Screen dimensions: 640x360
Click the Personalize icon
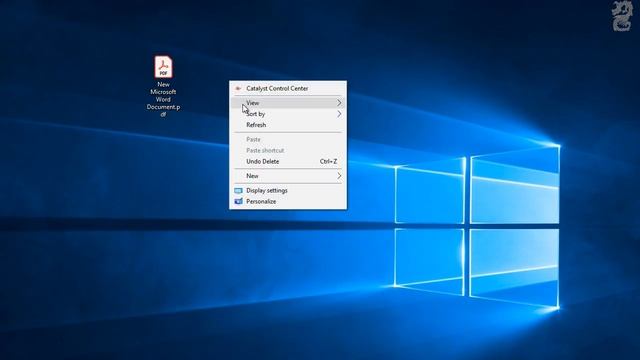point(238,201)
